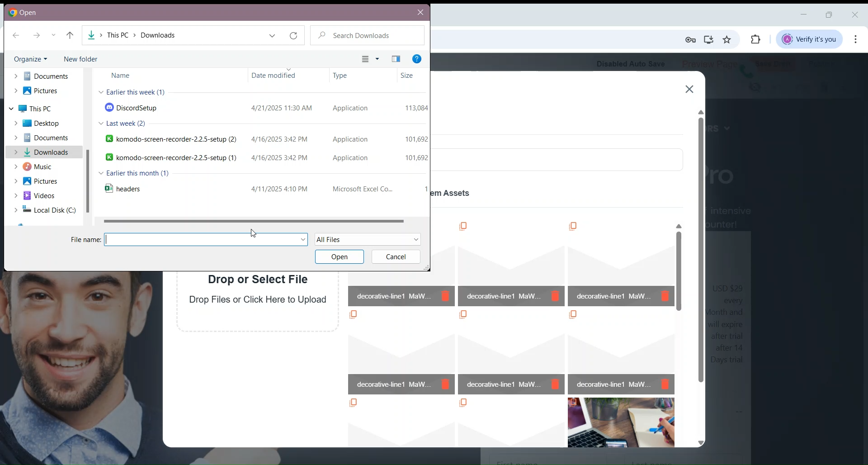The width and height of the screenshot is (868, 465).
Task: Bookmark this page with star icon
Action: (x=728, y=40)
